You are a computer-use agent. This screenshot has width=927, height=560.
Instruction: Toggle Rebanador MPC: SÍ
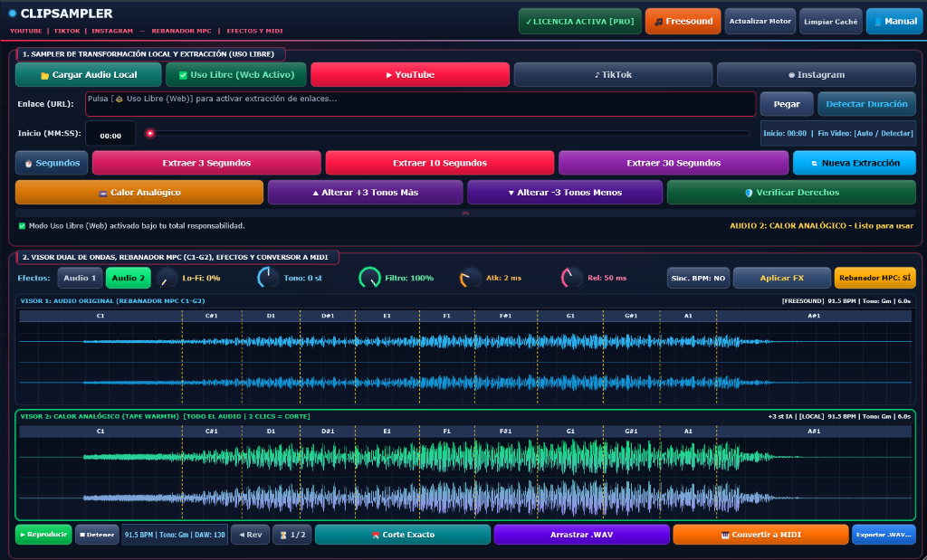(x=875, y=279)
